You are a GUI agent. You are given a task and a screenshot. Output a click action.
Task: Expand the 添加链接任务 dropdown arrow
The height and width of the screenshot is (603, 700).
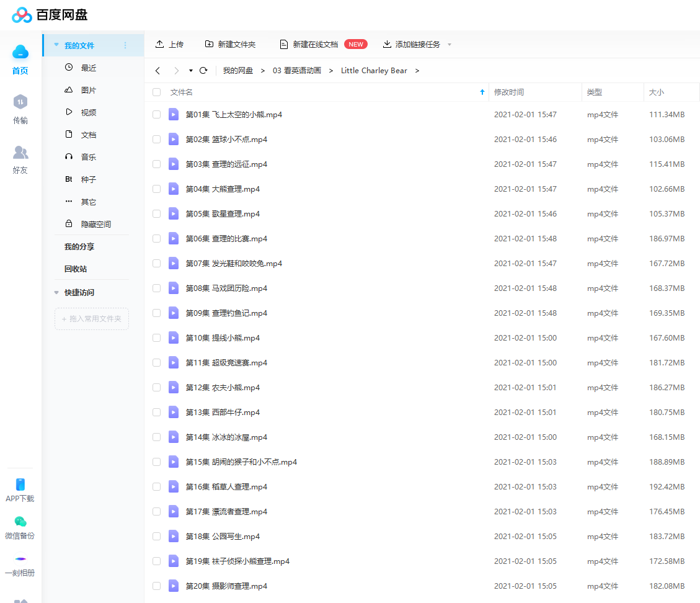pos(450,45)
